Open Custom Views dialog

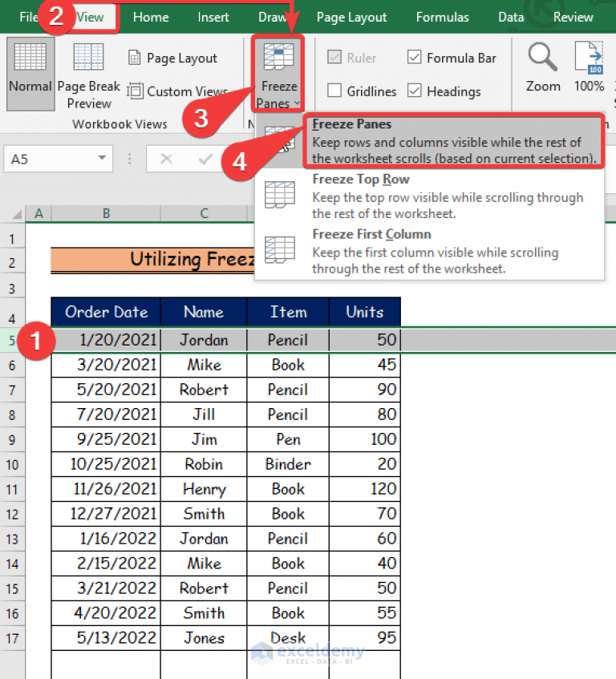coord(177,91)
